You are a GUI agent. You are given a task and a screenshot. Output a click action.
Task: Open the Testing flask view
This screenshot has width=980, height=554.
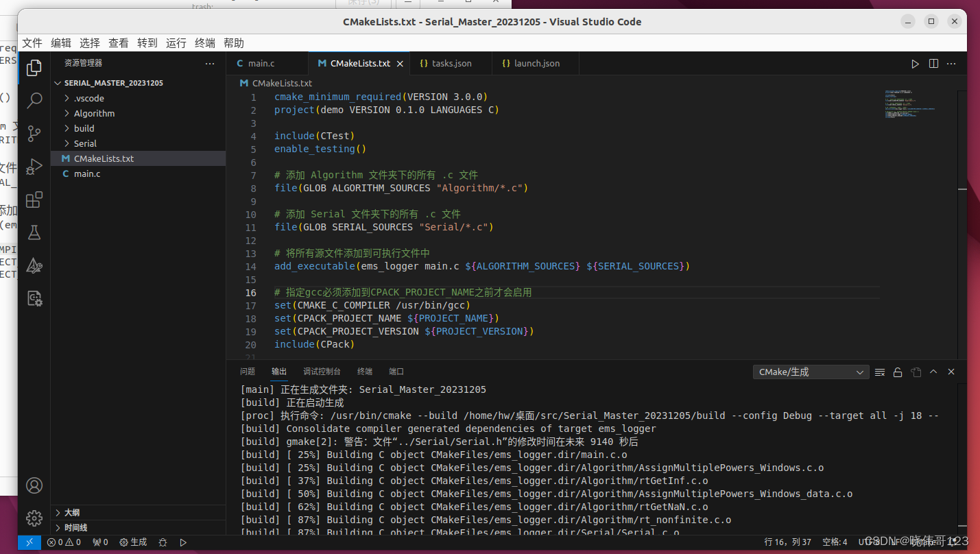pyautogui.click(x=34, y=232)
